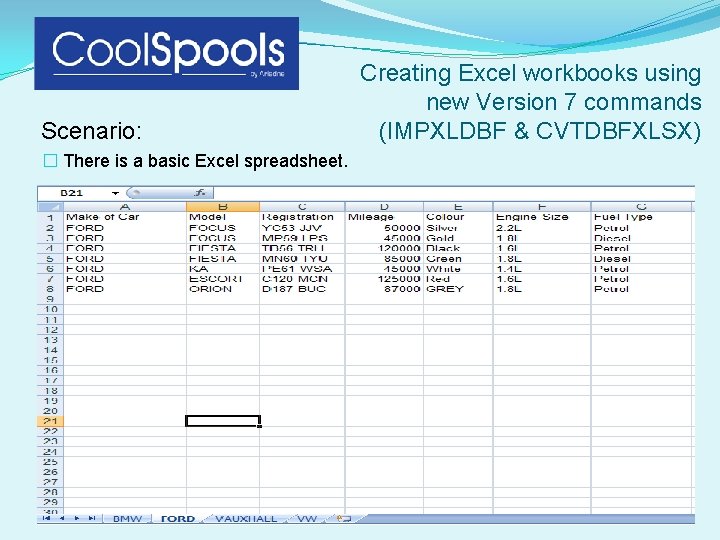The width and height of the screenshot is (720, 540).
Task: Click the Select All corner button
Action: 50,207
